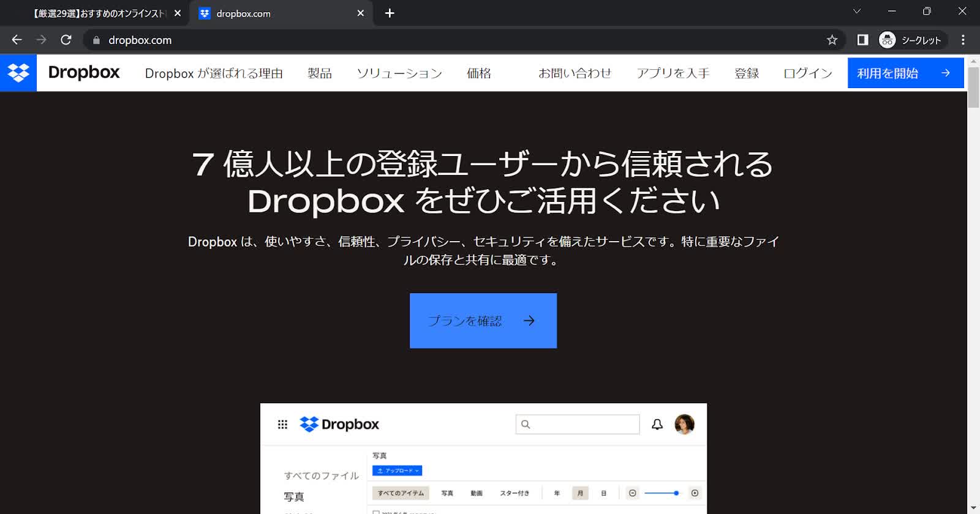
Task: Open Chrome's three-dot menu
Action: pyautogui.click(x=963, y=40)
